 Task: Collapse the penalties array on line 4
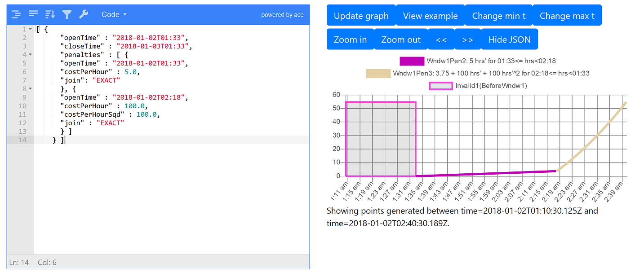click(30, 55)
